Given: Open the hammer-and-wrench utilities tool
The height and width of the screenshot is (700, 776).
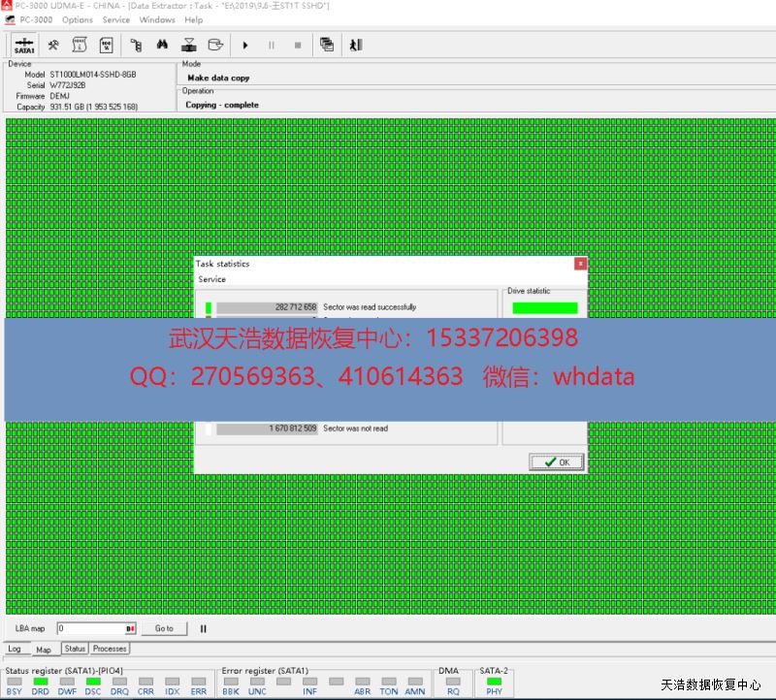Looking at the screenshot, I should [54, 45].
